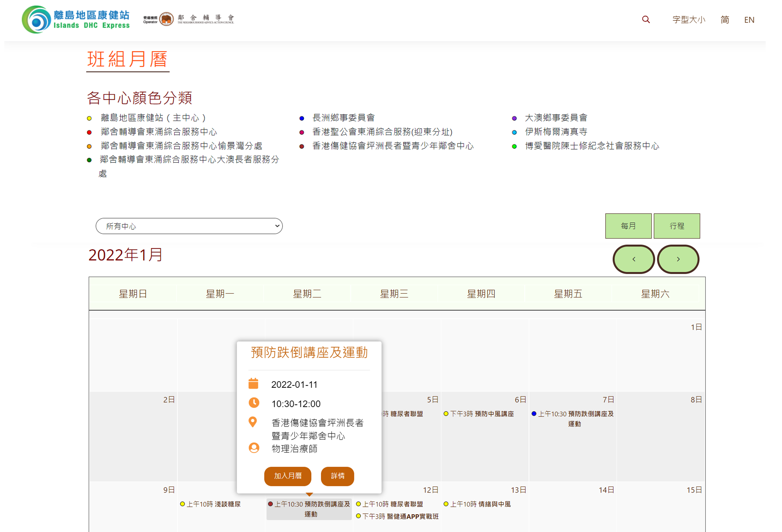The image size is (782, 532).
Task: Click red dot for 鄰舍輔導會東涌綜合服務中心
Action: 89,133
